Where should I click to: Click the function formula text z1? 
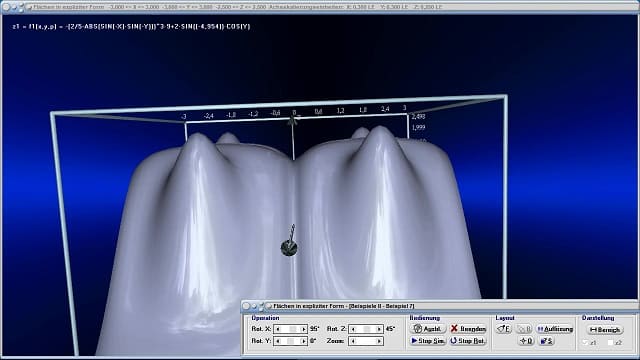(x=131, y=27)
